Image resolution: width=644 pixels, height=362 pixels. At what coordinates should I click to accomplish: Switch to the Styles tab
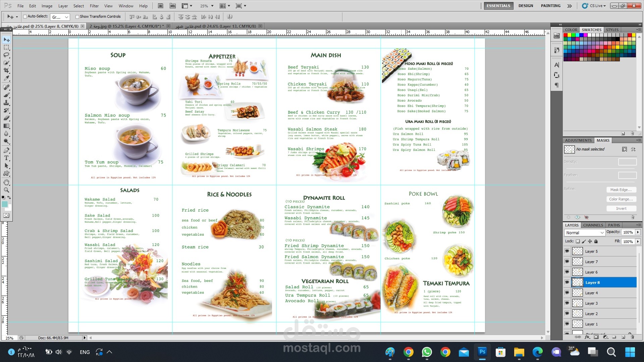click(612, 30)
